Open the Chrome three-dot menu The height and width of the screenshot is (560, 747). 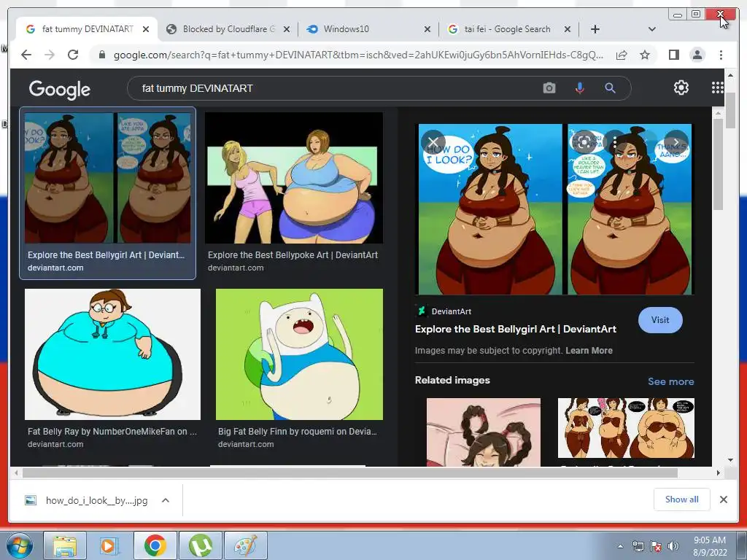tap(721, 55)
